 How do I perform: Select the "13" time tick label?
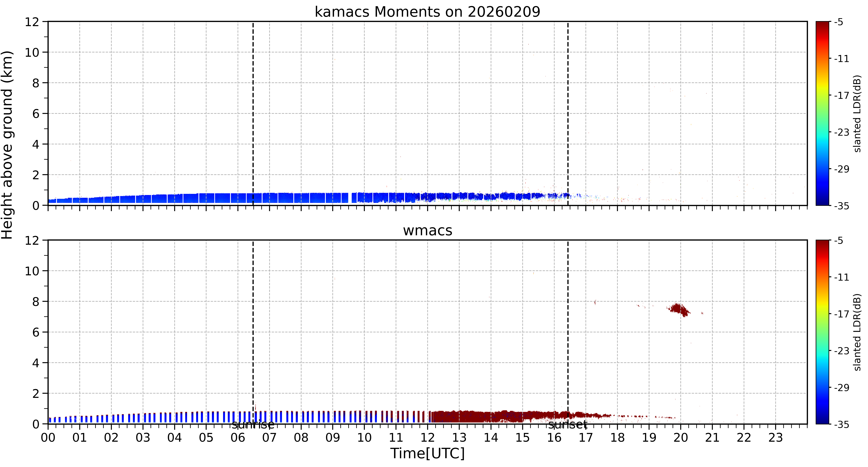pos(459,438)
